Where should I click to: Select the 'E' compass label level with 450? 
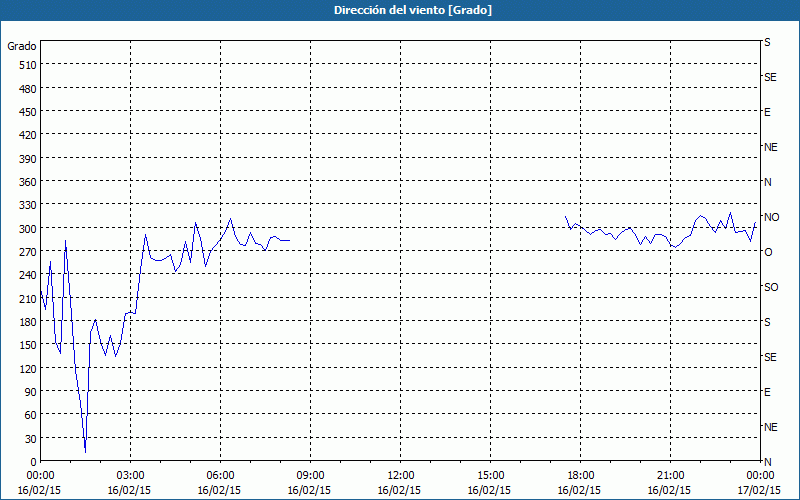pos(767,112)
